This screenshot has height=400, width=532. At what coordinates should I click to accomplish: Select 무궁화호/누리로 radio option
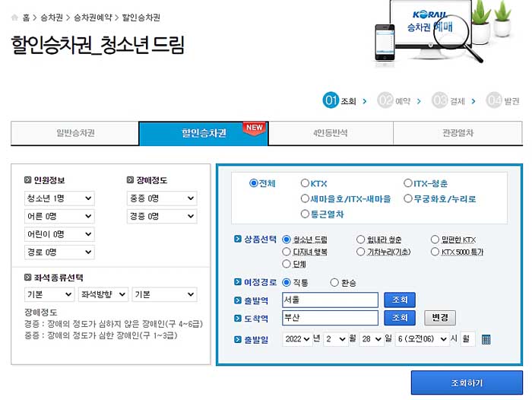(x=407, y=198)
